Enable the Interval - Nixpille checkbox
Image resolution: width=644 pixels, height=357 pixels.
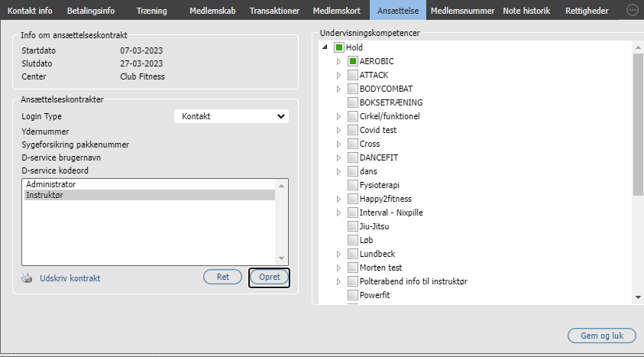click(352, 213)
